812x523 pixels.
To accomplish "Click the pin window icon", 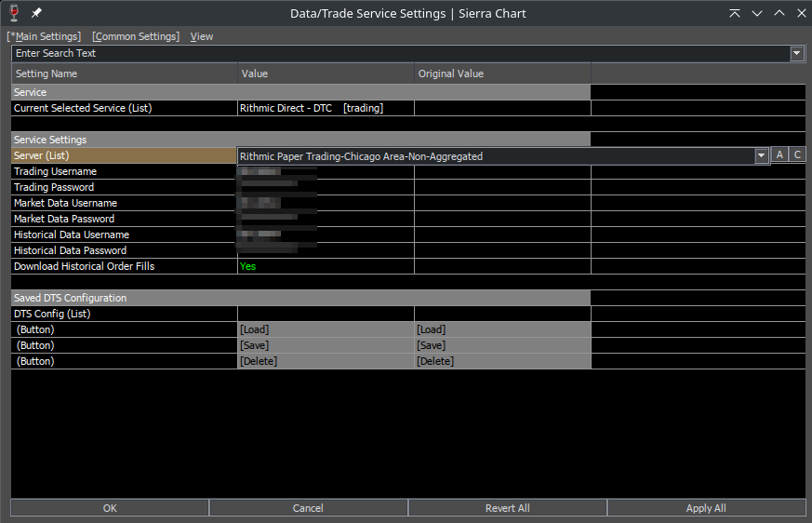I will (x=37, y=13).
